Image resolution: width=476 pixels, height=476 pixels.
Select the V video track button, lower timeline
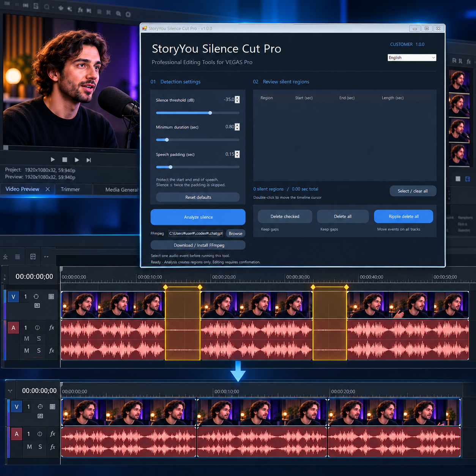click(x=16, y=407)
